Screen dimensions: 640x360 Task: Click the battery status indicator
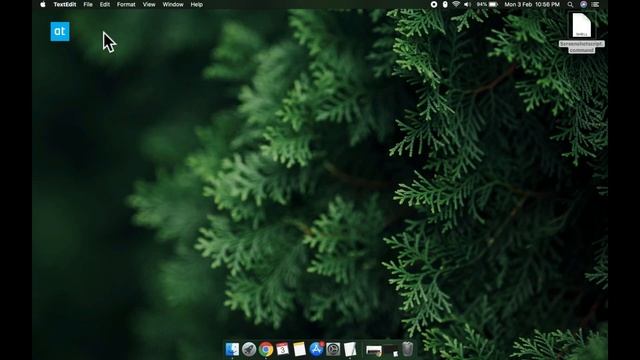click(x=488, y=4)
